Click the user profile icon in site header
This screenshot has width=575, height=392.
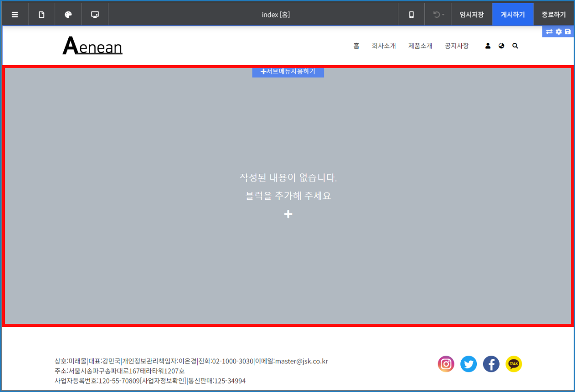coord(488,46)
